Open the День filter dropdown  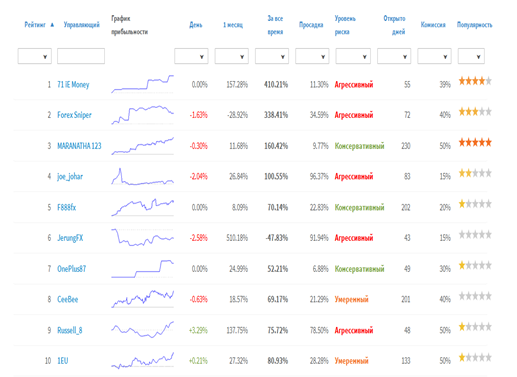(x=191, y=56)
